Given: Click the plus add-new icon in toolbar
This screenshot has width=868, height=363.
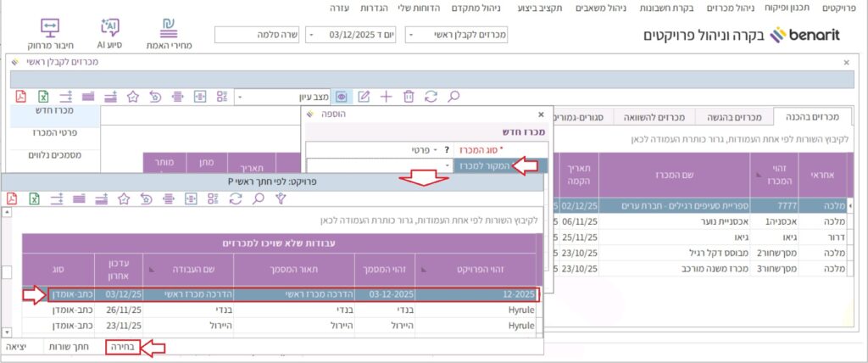Looking at the screenshot, I should pos(387,97).
